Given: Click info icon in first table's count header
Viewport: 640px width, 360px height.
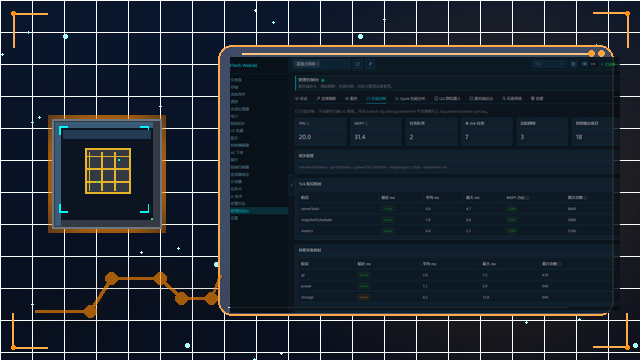Looking at the screenshot, I should point(585,198).
